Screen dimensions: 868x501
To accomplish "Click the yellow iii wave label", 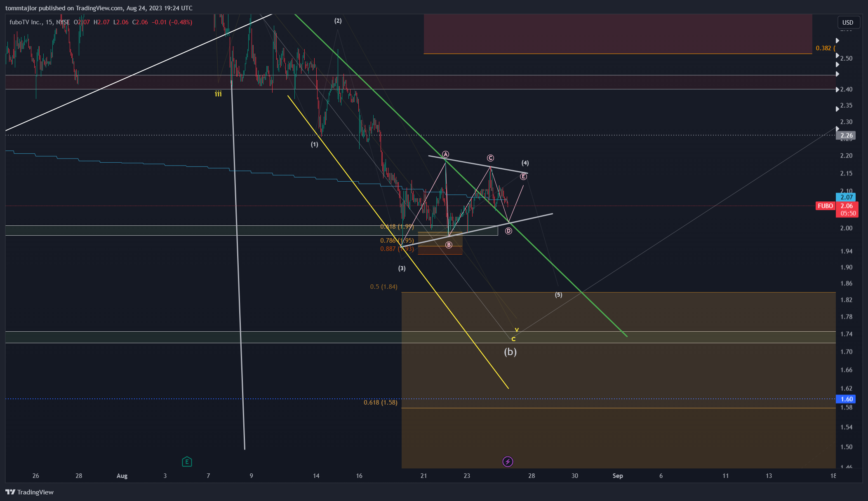I will tap(218, 94).
